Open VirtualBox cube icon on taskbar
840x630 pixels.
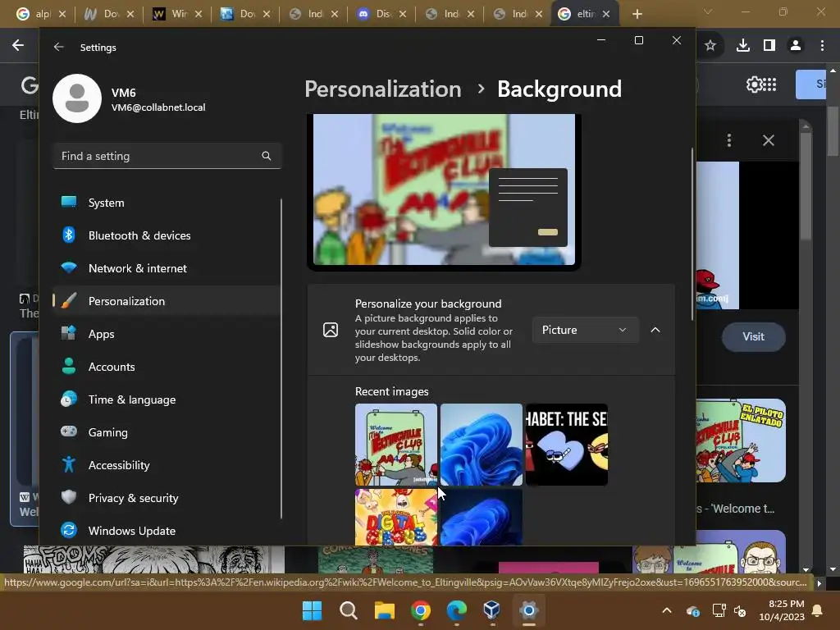[x=492, y=610]
